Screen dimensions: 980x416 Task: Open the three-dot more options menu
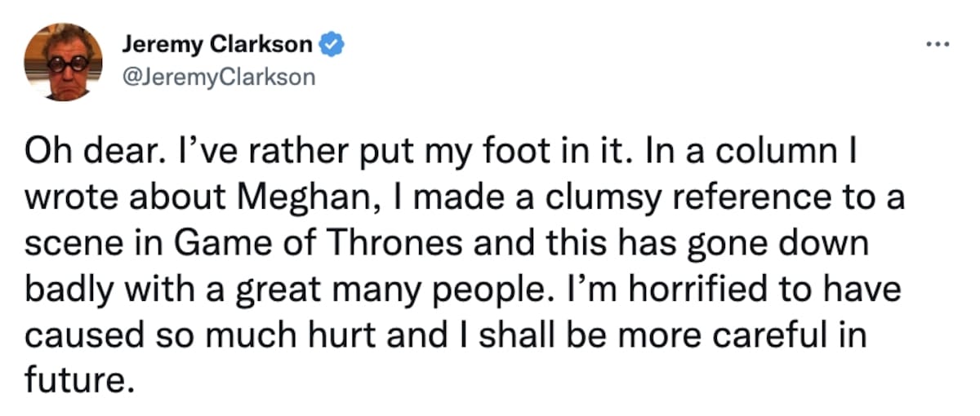pos(939,43)
